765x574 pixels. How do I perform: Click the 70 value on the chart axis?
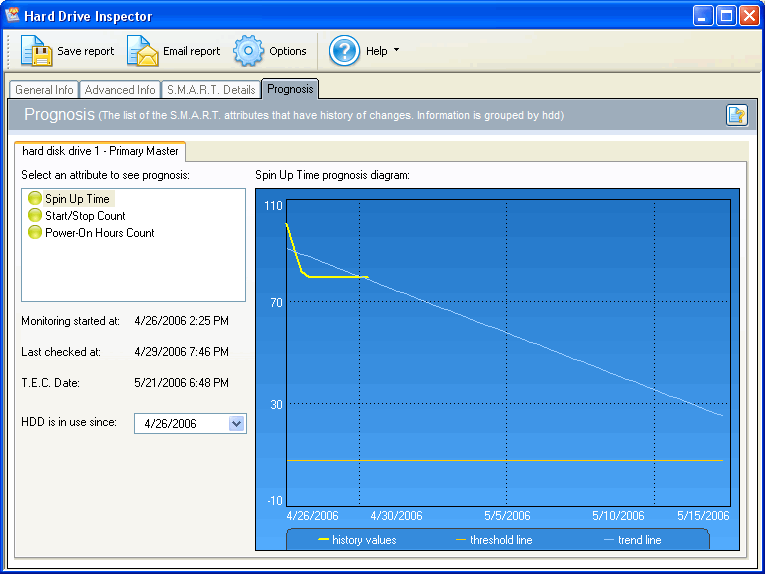276,303
